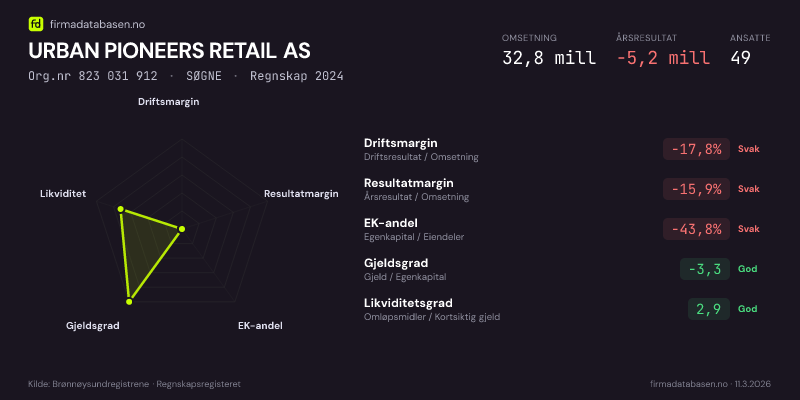Select the 2,9 Likviditetsgrad value badge
The image size is (800, 400).
708,309
